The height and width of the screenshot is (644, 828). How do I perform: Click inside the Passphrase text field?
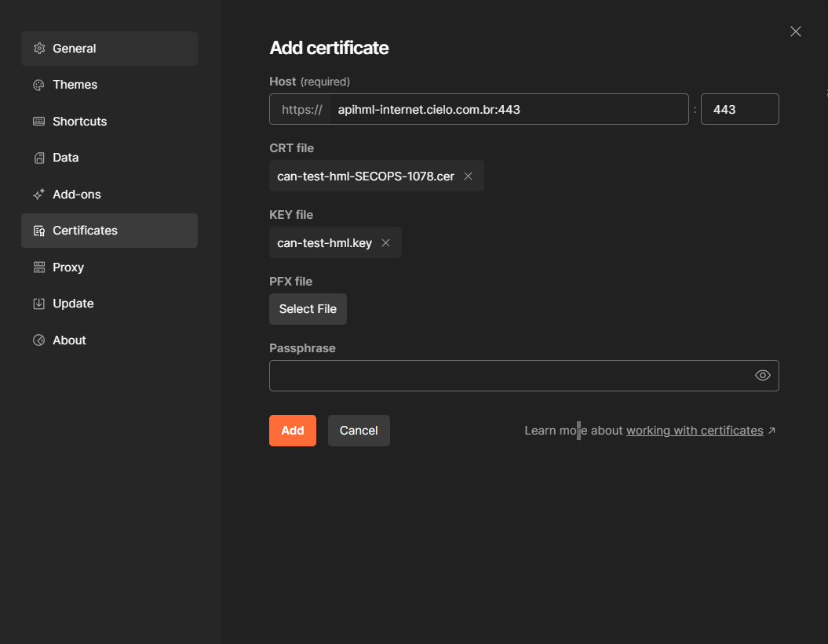point(509,376)
